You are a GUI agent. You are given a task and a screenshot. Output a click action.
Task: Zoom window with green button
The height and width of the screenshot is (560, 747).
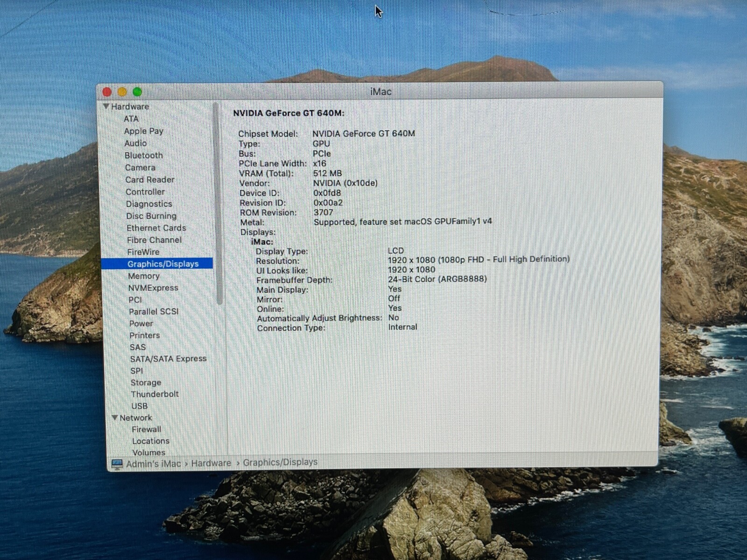(137, 92)
